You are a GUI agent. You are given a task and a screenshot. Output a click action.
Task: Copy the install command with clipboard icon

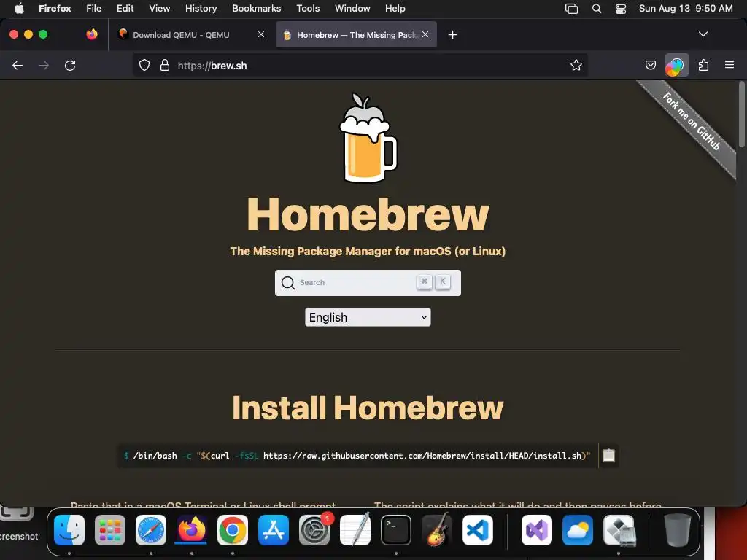point(609,456)
